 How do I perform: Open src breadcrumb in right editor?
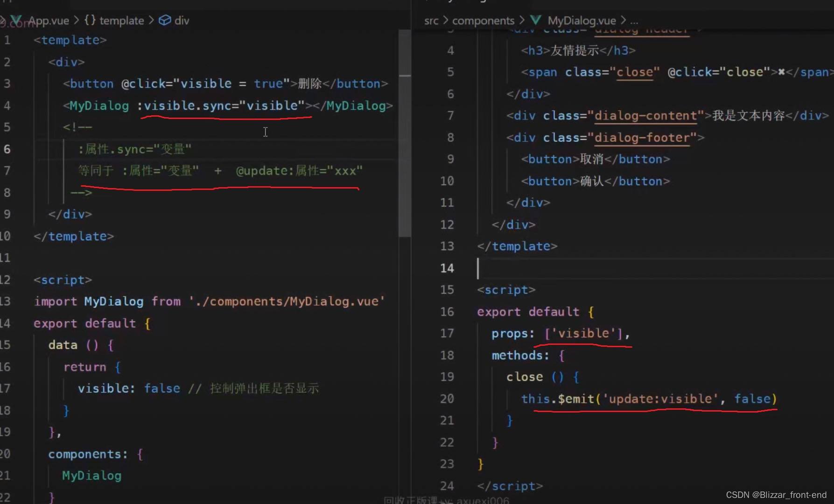click(x=431, y=21)
